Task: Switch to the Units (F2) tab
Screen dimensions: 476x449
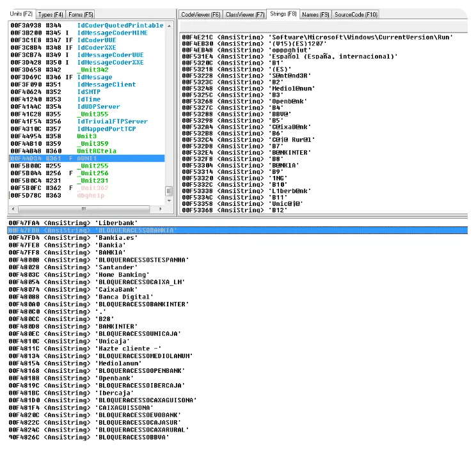Action: pyautogui.click(x=21, y=14)
